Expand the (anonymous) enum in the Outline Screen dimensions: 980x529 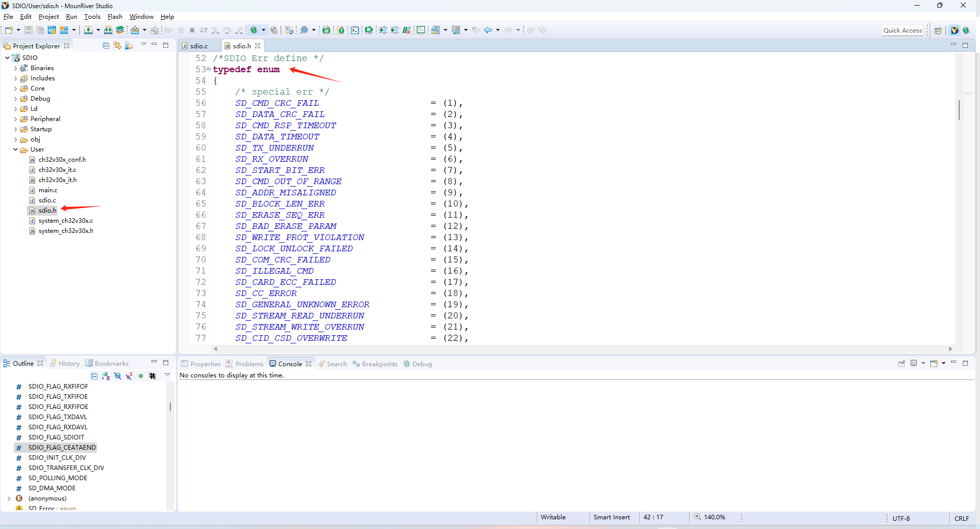[9, 498]
